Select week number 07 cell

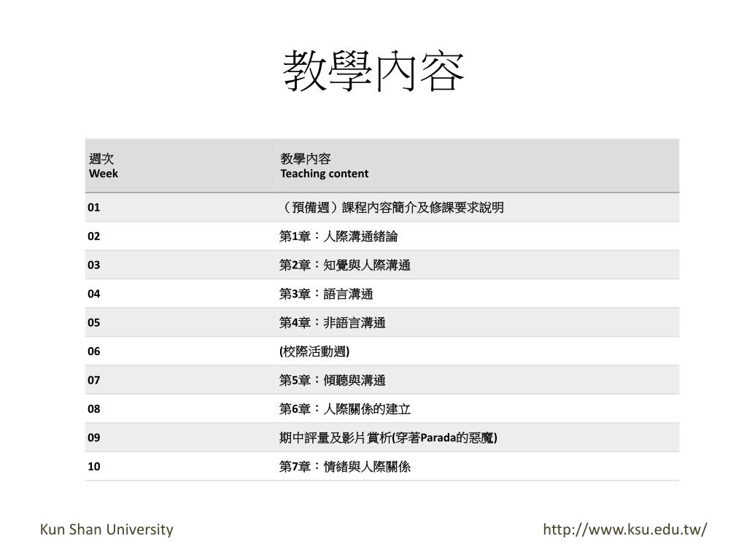click(x=181, y=380)
